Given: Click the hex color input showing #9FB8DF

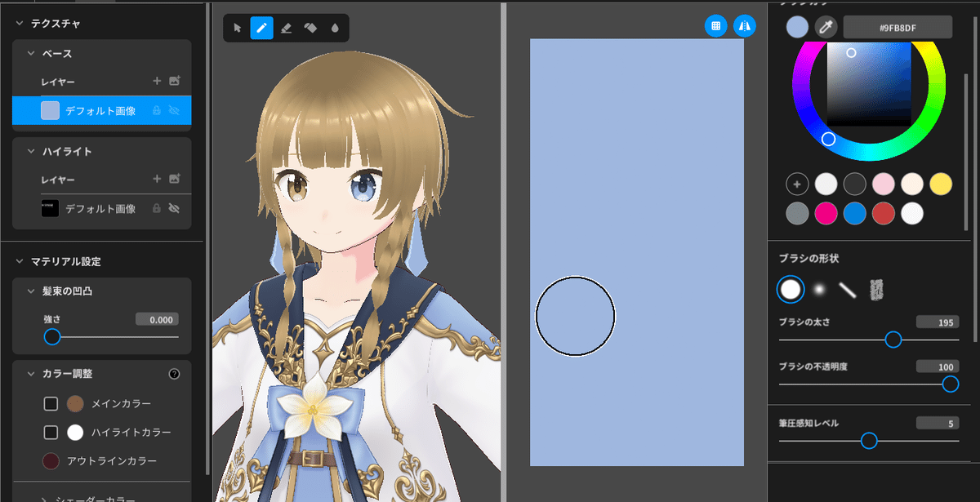Looking at the screenshot, I should (x=896, y=26).
